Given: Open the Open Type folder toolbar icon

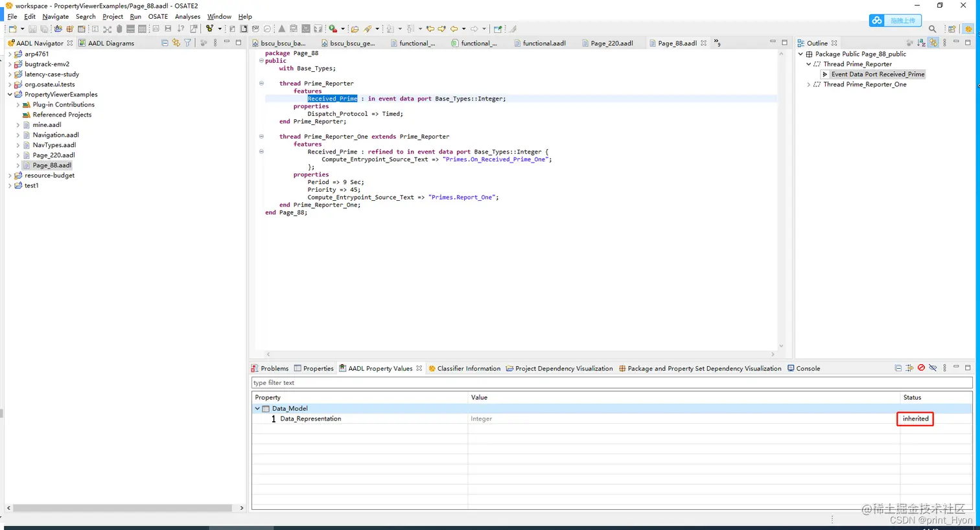Looking at the screenshot, I should tap(355, 29).
